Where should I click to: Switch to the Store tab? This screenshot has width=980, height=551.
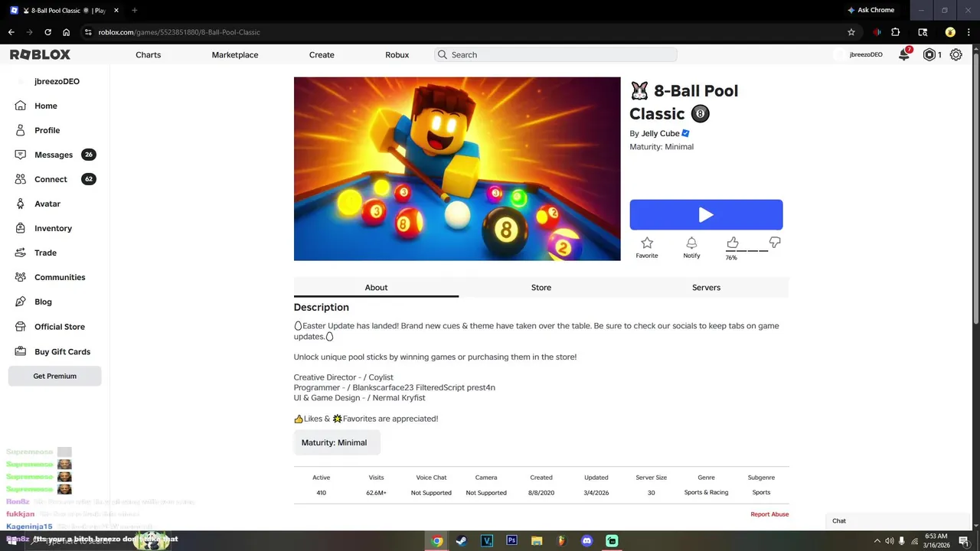point(541,287)
